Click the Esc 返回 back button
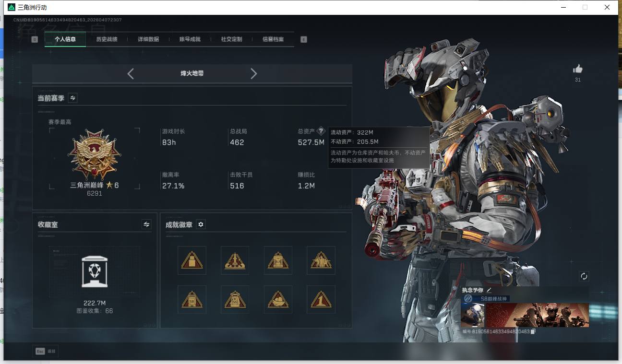The width and height of the screenshot is (622, 364). [45, 352]
